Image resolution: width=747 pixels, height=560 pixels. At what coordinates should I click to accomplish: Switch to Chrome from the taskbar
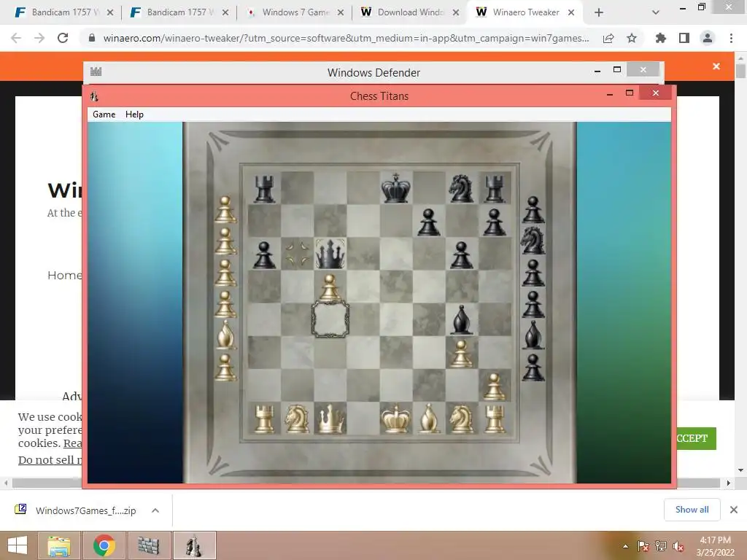104,545
